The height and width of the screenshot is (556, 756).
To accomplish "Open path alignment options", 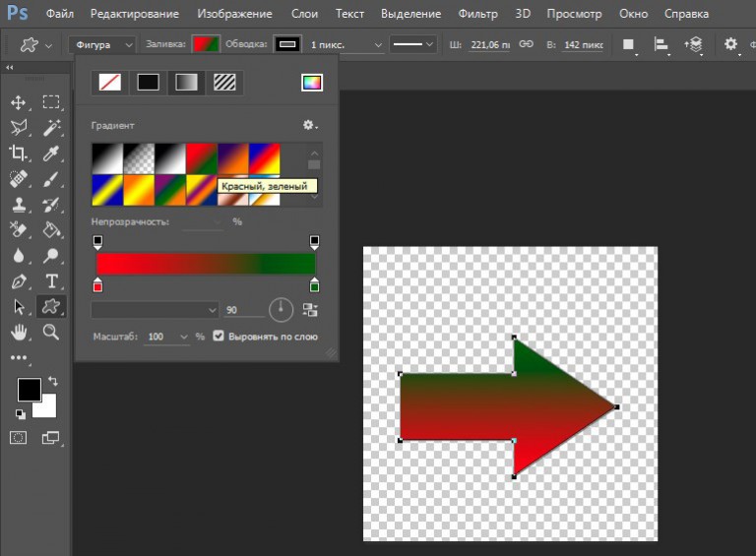I will 661,44.
